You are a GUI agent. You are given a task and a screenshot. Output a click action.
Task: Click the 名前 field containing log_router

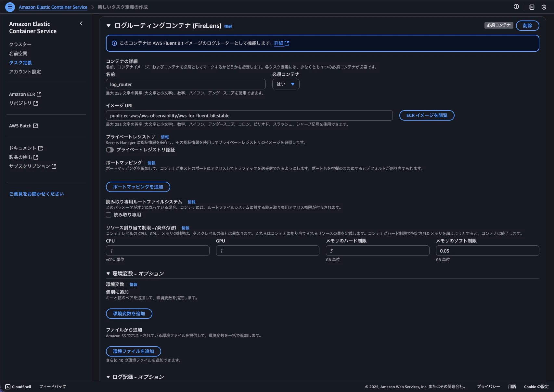click(x=186, y=85)
